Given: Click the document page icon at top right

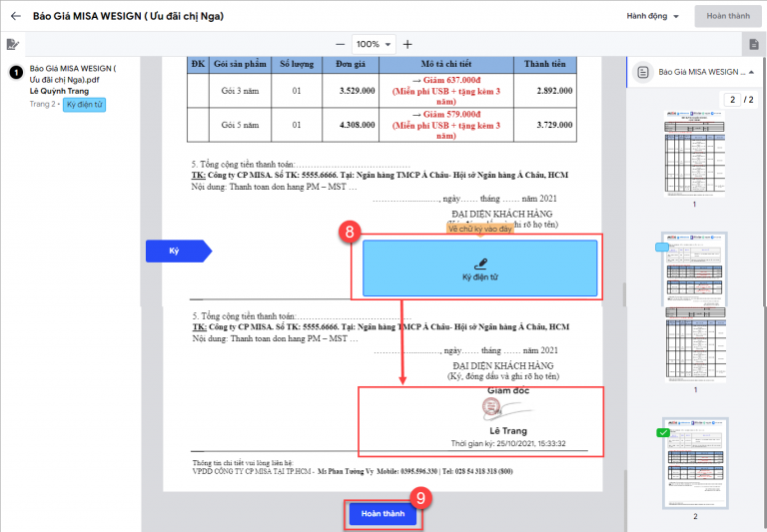Looking at the screenshot, I should pyautogui.click(x=754, y=45).
